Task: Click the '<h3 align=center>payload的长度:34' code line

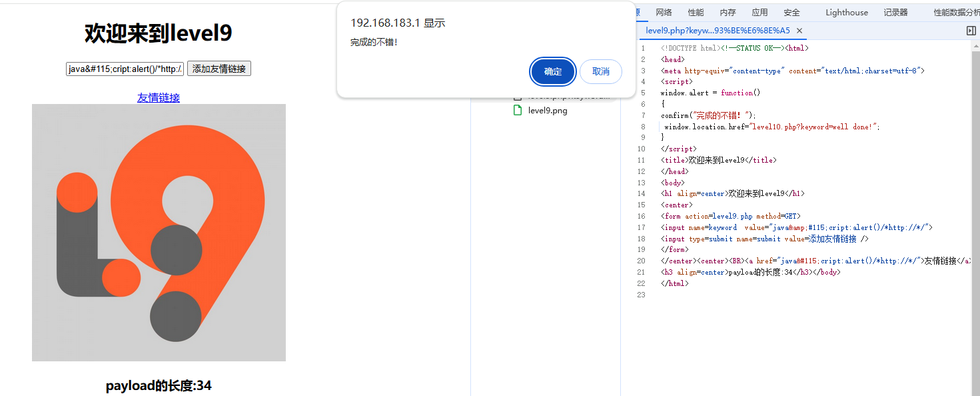Action: (x=750, y=272)
